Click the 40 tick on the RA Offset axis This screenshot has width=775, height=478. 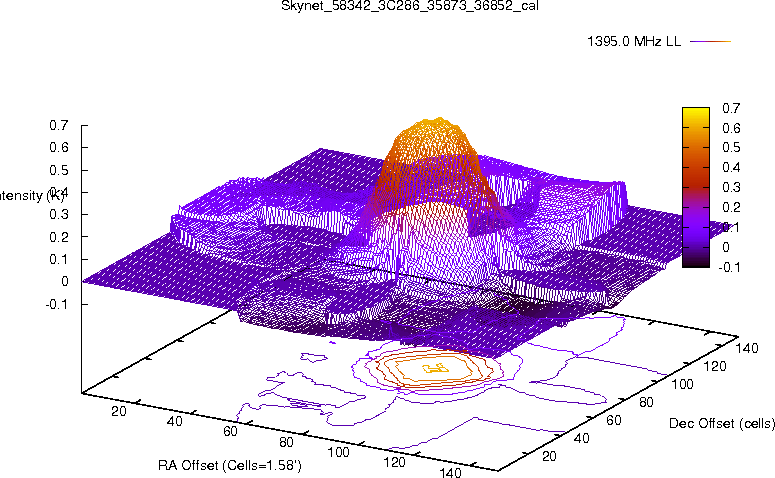tap(174, 421)
